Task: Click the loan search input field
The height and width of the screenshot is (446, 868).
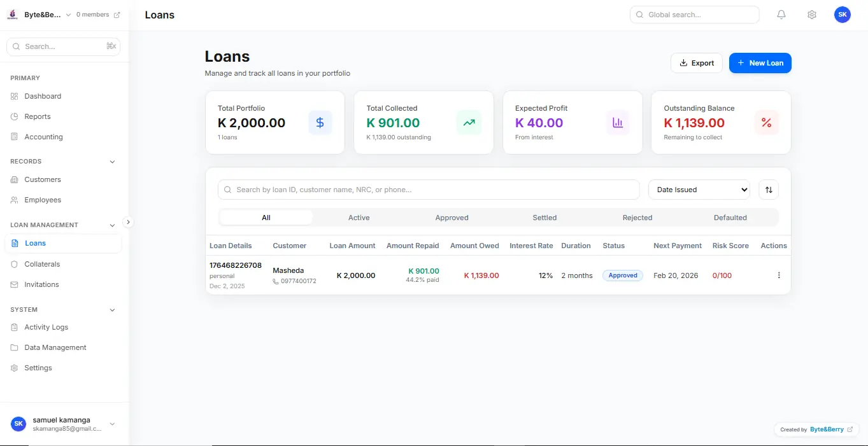Action: 429,189
